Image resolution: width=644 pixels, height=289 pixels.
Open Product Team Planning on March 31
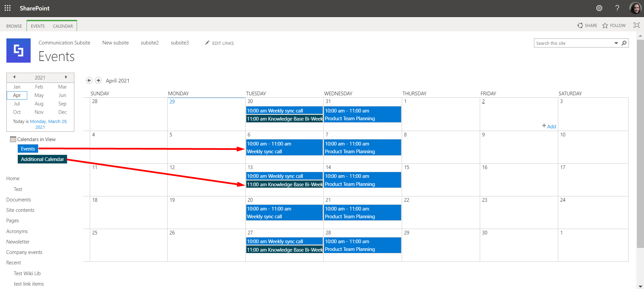(x=362, y=115)
